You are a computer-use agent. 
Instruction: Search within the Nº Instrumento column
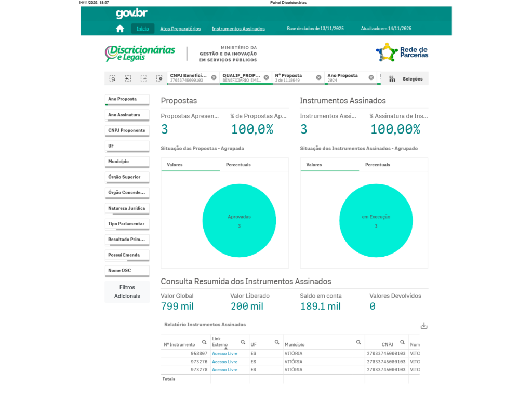click(x=204, y=342)
